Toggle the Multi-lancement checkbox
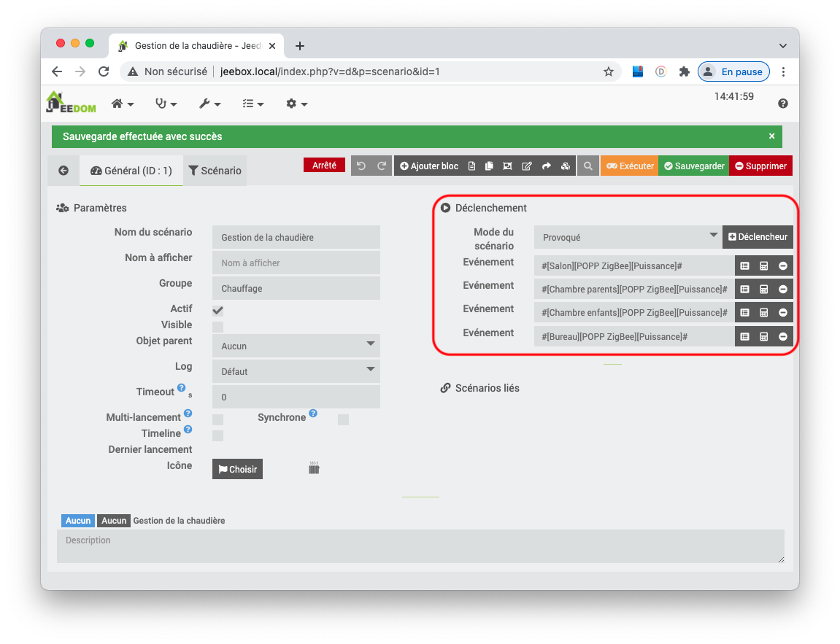This screenshot has width=840, height=644. (x=217, y=419)
